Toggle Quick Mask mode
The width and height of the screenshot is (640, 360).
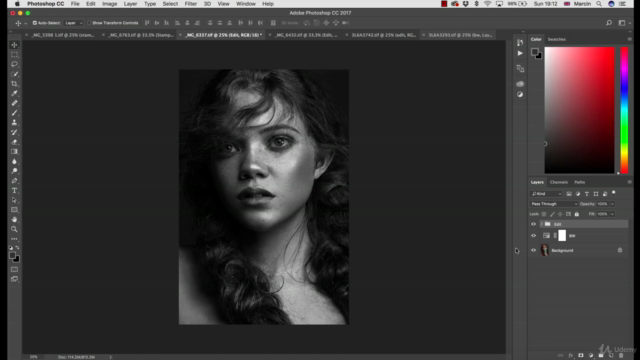coord(14,269)
